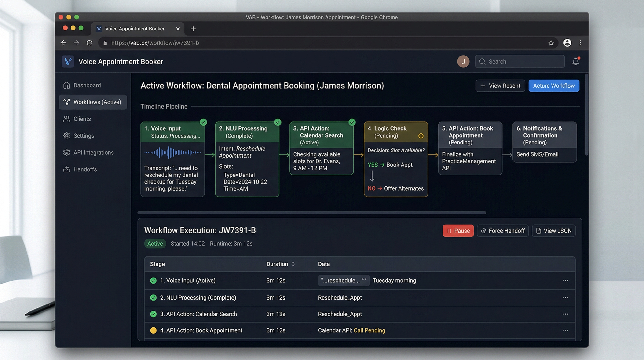Select the API Integrations icon

66,153
